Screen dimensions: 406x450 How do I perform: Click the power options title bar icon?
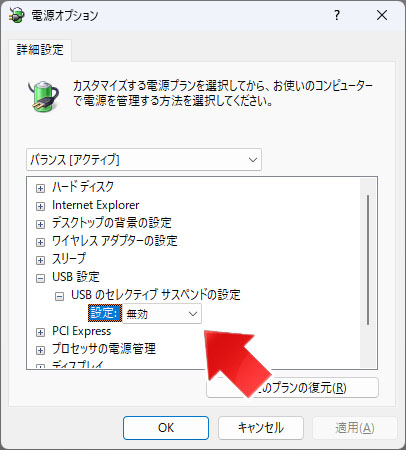click(17, 15)
